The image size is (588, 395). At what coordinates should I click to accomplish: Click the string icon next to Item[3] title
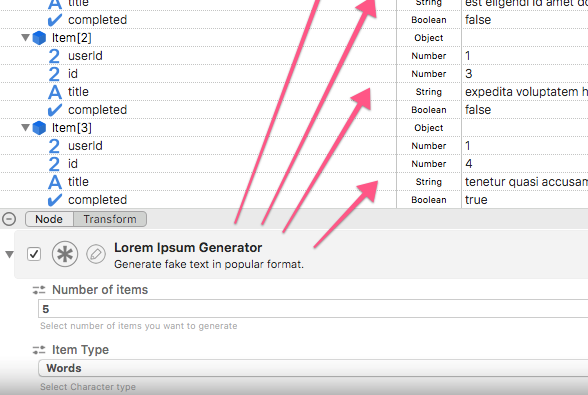coord(55,182)
